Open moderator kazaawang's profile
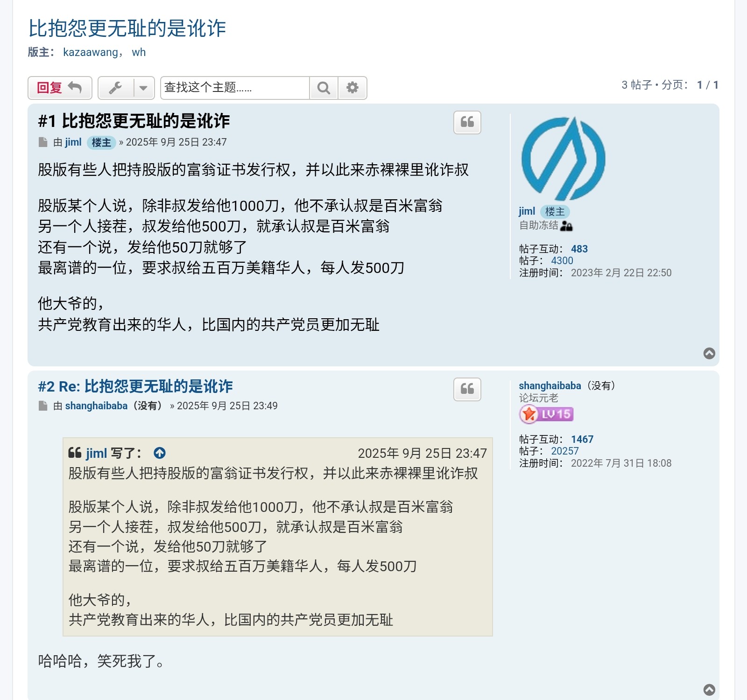 pos(91,52)
